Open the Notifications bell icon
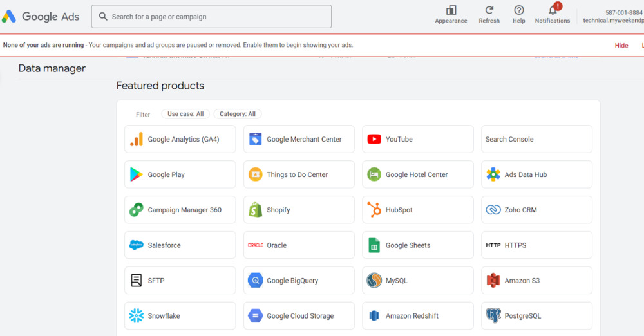The width and height of the screenshot is (644, 336). coord(553,10)
